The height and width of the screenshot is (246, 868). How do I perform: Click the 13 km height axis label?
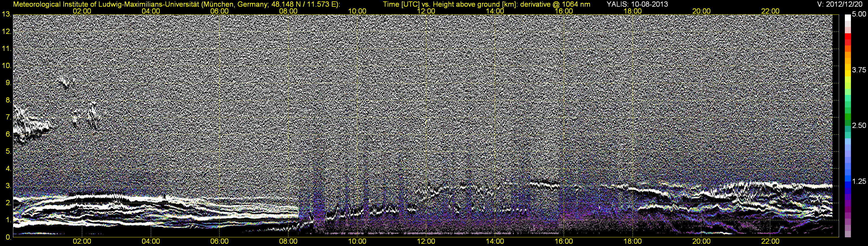(6, 14)
